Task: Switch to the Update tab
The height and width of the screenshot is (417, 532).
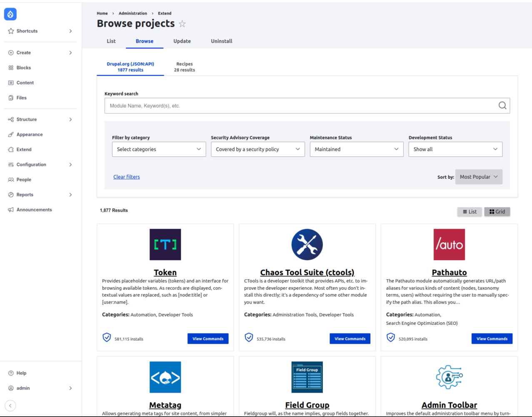Action: [182, 41]
